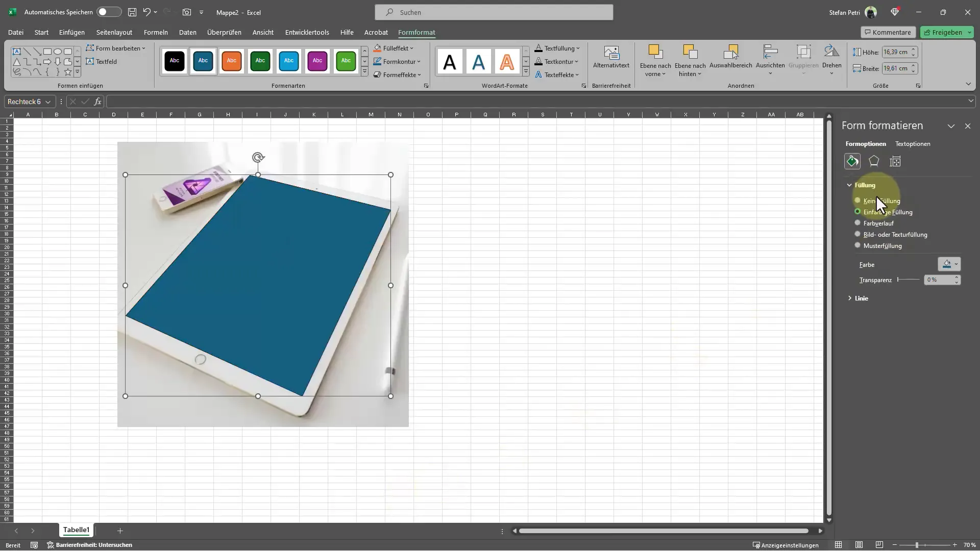
Task: Collapse the Füllung section
Action: 849,185
